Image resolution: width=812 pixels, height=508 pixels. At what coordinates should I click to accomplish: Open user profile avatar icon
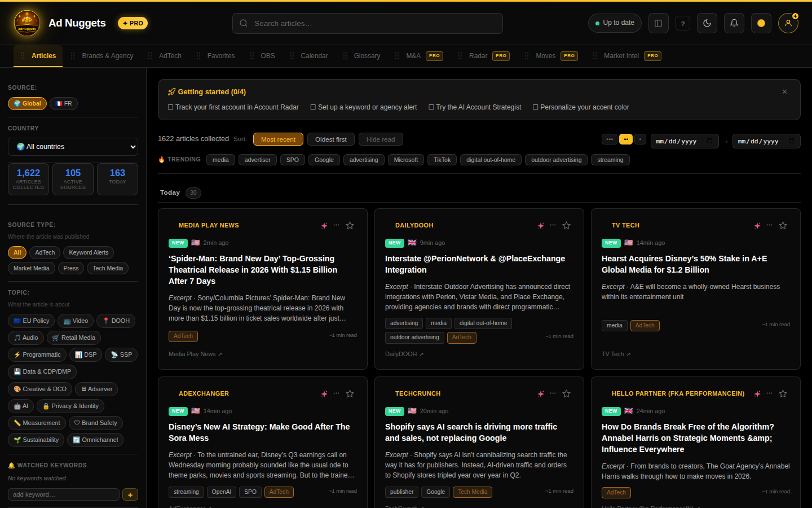pos(788,23)
